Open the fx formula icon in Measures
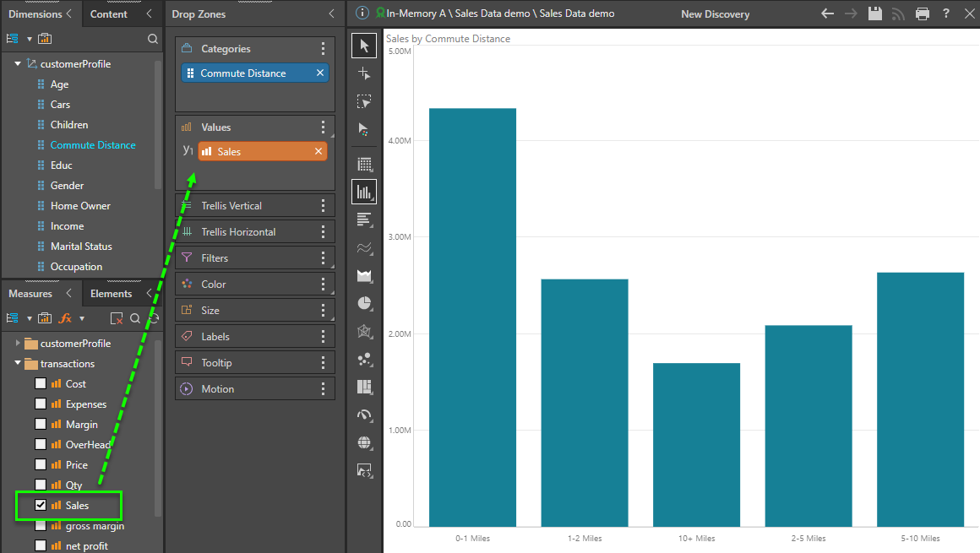This screenshot has width=980, height=553. coord(66,318)
